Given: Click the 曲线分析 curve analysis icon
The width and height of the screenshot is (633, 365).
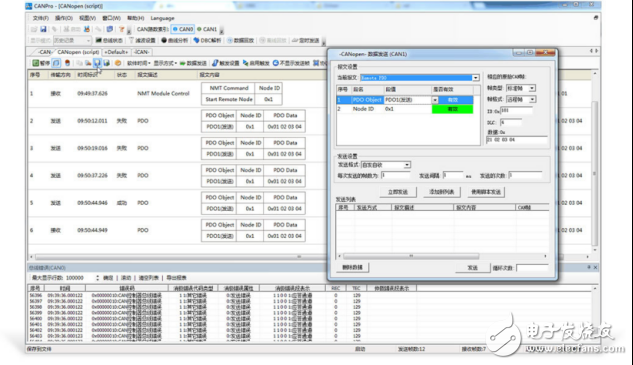Looking at the screenshot, I should 174,40.
